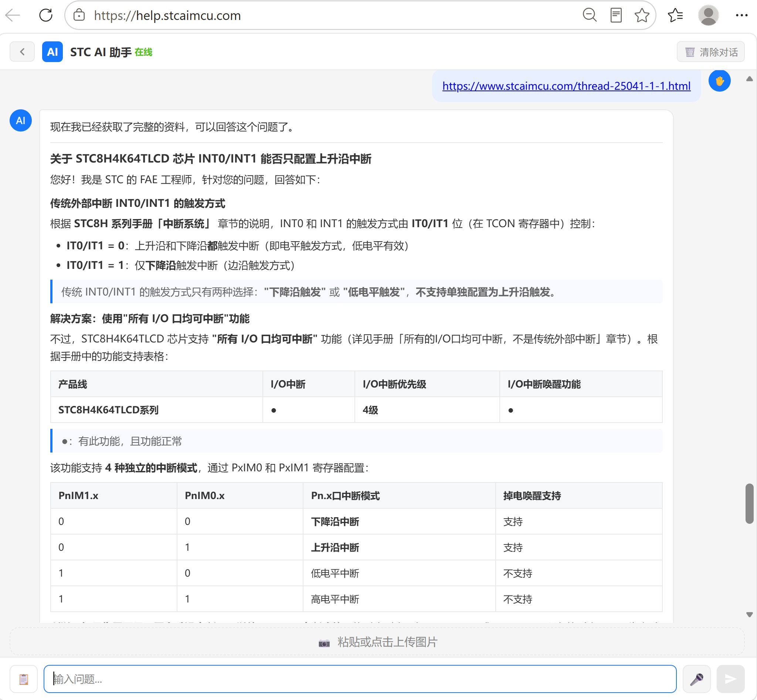Click the STC AI logo badge
The image size is (757, 700).
tap(52, 51)
